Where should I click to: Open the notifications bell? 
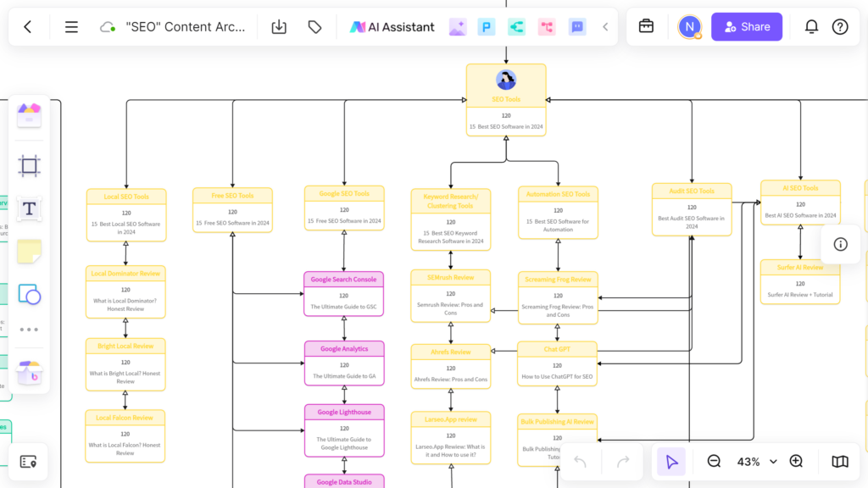[x=811, y=27]
